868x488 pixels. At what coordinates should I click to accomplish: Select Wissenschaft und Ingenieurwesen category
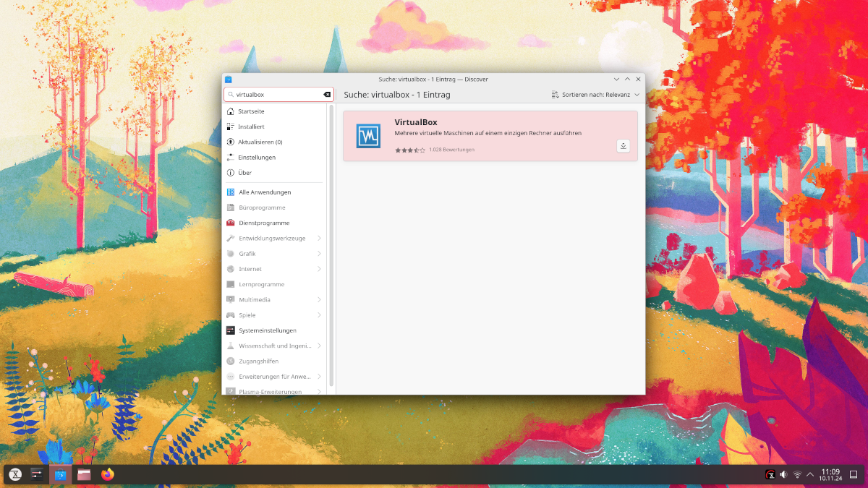click(275, 346)
